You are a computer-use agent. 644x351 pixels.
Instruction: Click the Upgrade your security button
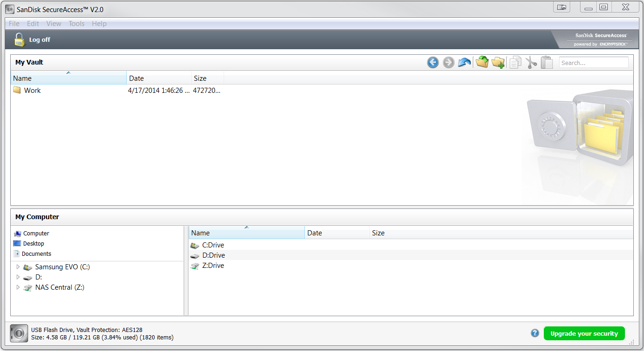[x=584, y=333]
